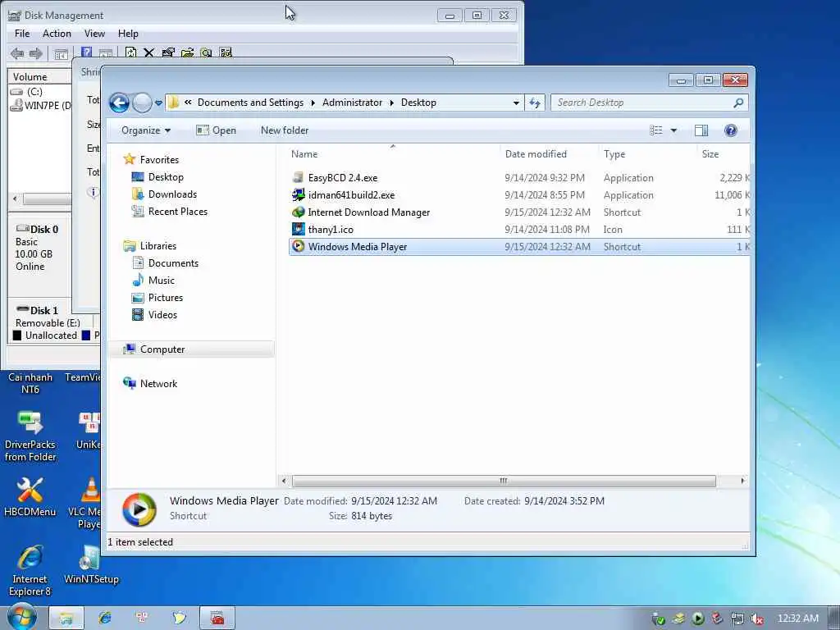Select Pictures library
The image size is (840, 630).
click(166, 298)
